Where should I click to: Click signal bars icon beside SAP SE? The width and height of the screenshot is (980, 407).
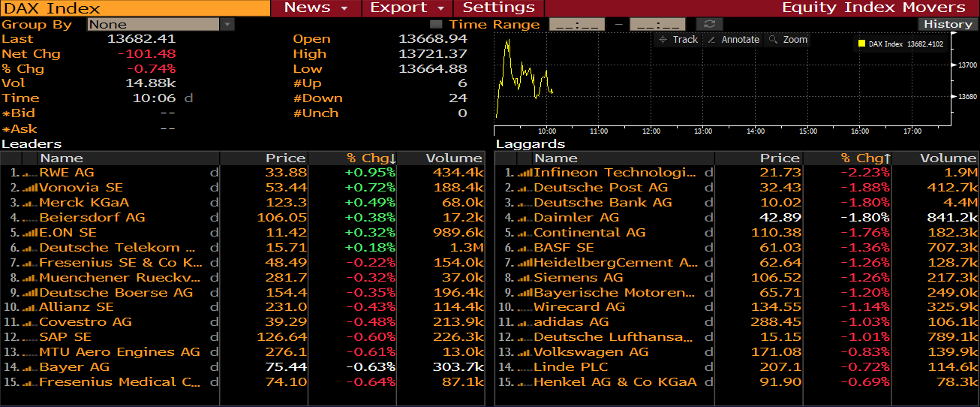click(x=30, y=337)
